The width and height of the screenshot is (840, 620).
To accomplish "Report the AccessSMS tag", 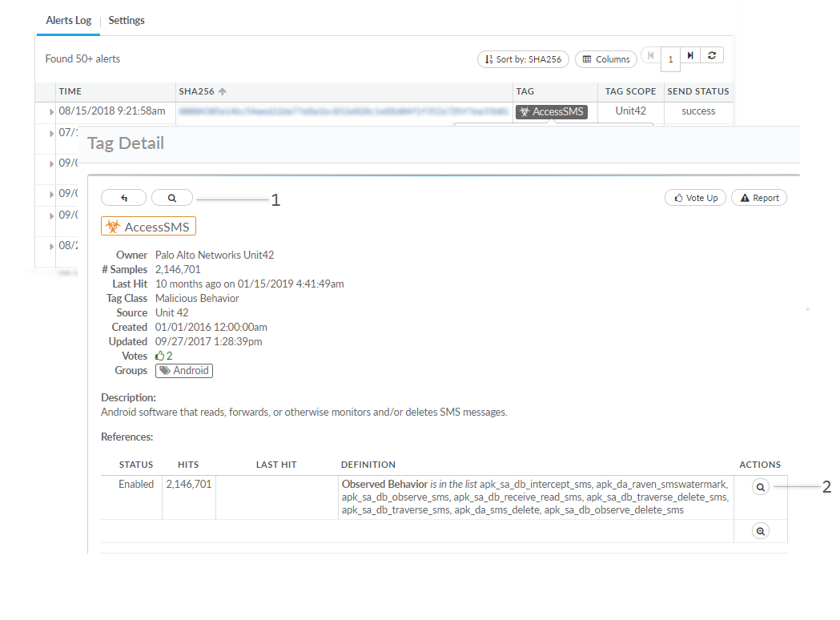I will click(759, 198).
